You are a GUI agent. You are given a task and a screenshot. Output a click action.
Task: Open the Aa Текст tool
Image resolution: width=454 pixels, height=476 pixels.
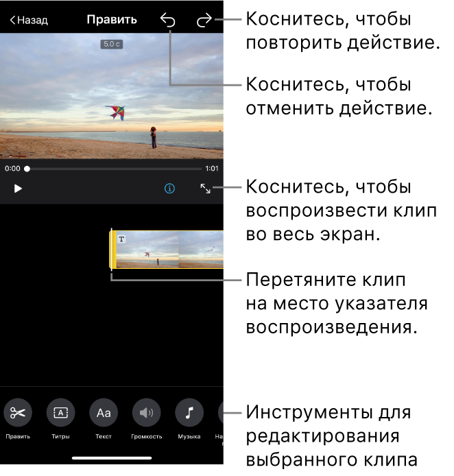point(104,412)
